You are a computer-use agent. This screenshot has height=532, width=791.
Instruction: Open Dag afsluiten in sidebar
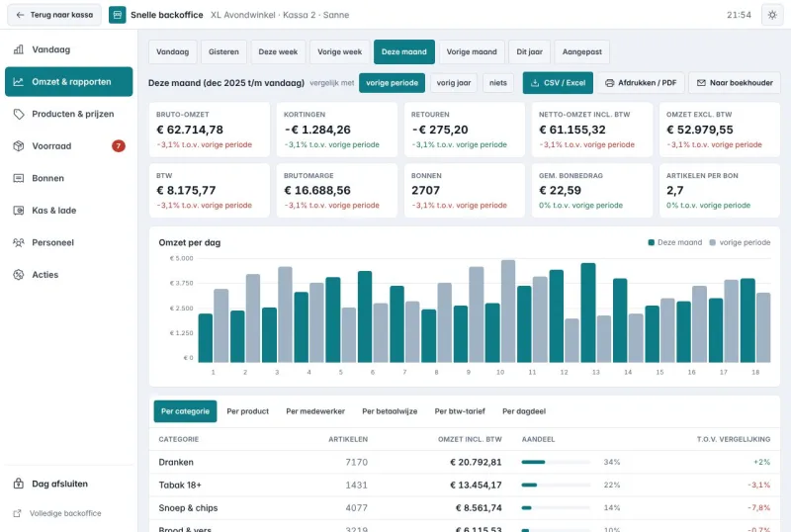[68, 484]
